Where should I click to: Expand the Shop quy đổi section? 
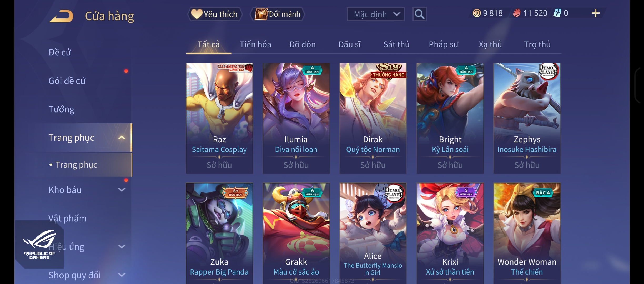(122, 275)
